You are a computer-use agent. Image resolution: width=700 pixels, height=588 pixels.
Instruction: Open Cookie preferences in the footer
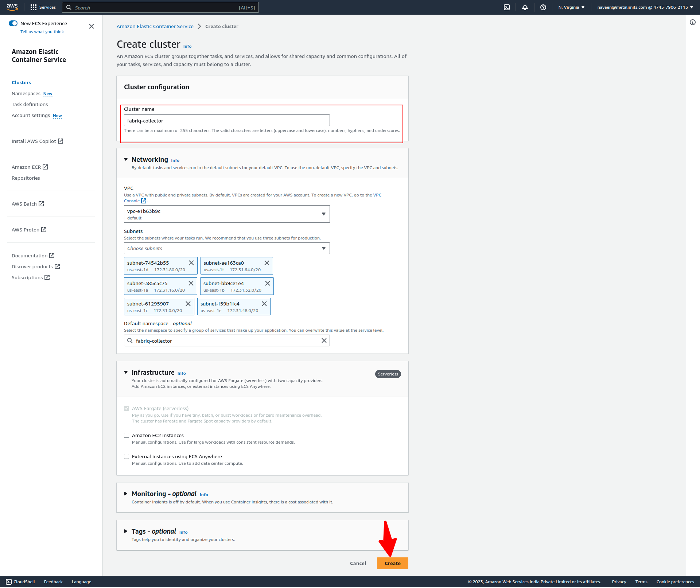(675, 582)
